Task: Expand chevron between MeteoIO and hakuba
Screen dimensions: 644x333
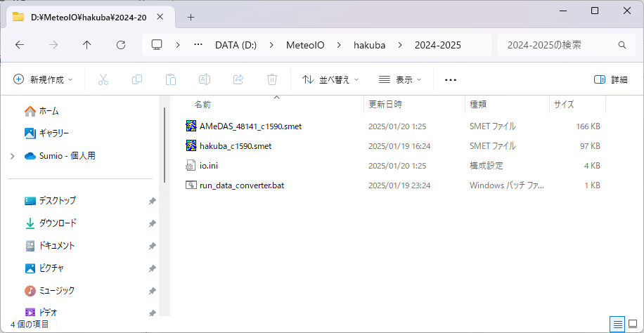Action: [339, 45]
